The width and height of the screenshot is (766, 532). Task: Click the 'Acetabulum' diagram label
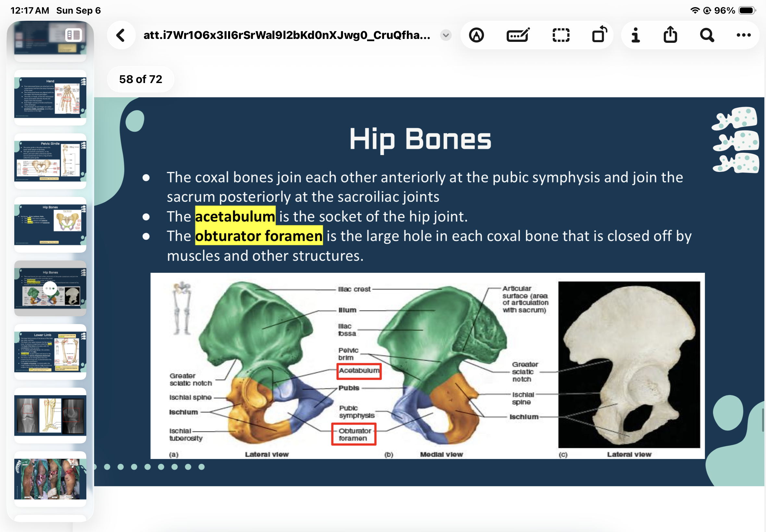click(359, 371)
